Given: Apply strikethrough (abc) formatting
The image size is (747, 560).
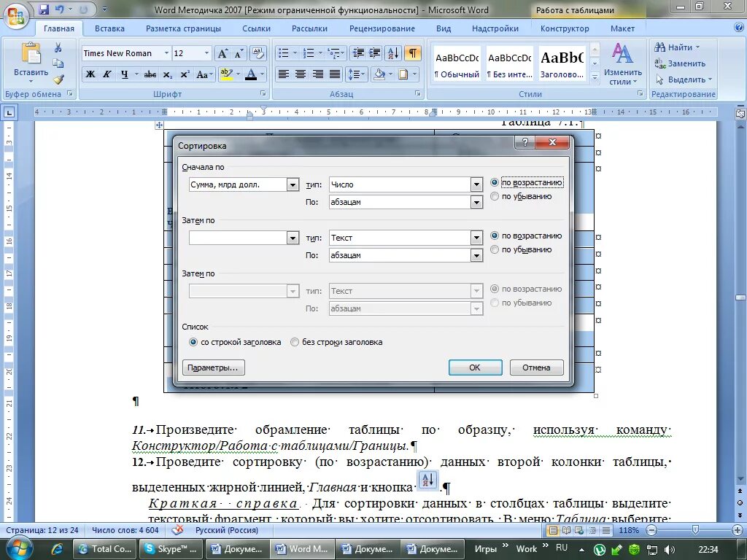Looking at the screenshot, I should (x=150, y=74).
